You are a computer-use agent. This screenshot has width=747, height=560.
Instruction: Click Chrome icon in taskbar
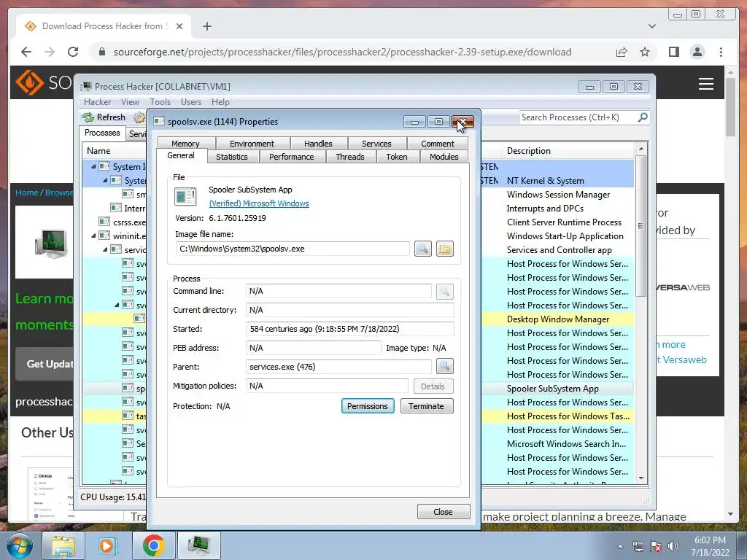[x=153, y=545]
